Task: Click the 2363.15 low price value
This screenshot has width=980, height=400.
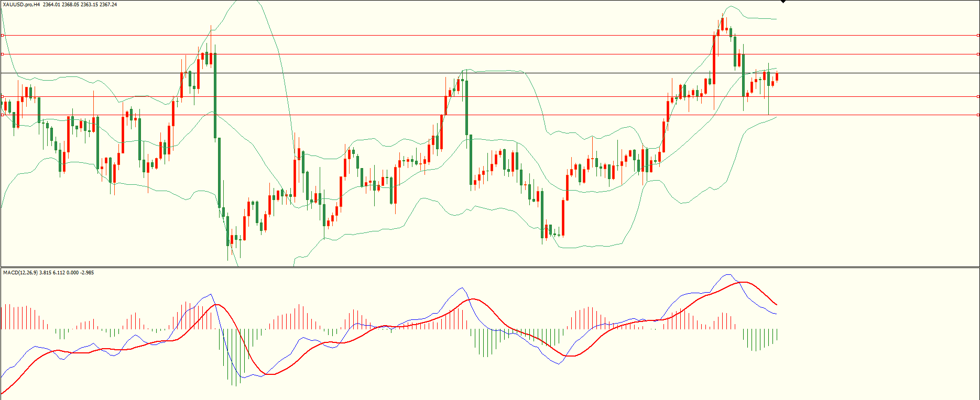Action: coord(89,5)
